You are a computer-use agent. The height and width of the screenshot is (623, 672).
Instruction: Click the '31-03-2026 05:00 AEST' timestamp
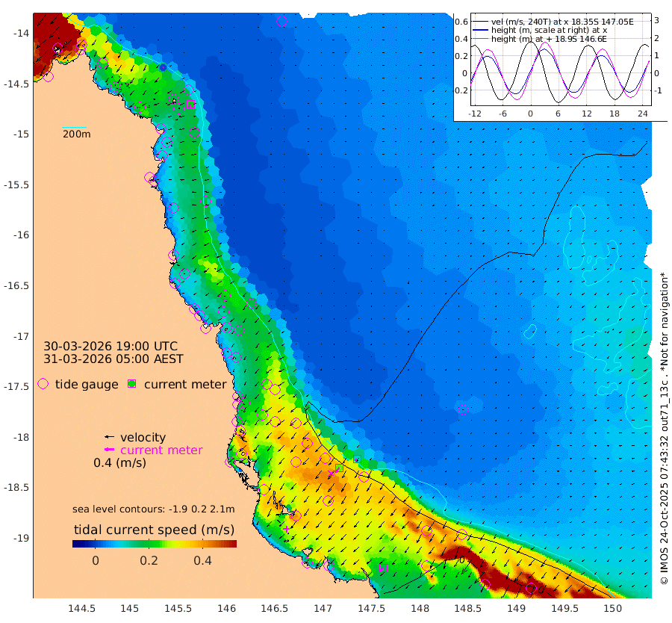tap(113, 359)
